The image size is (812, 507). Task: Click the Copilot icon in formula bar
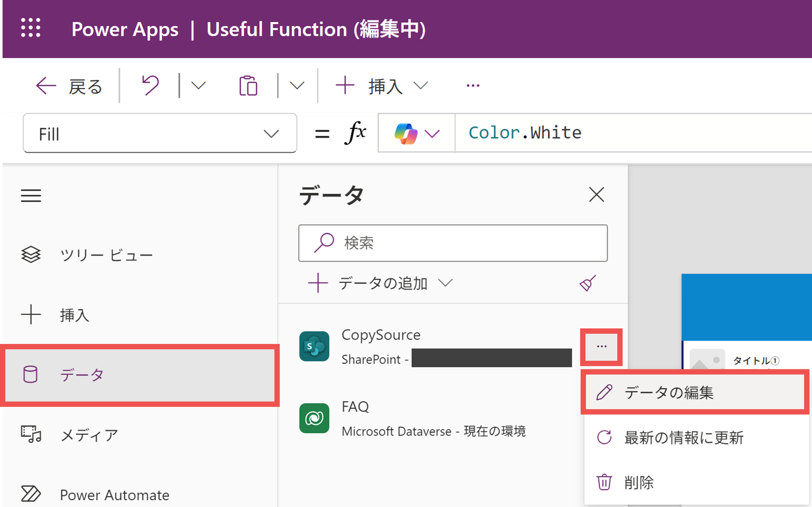point(406,134)
